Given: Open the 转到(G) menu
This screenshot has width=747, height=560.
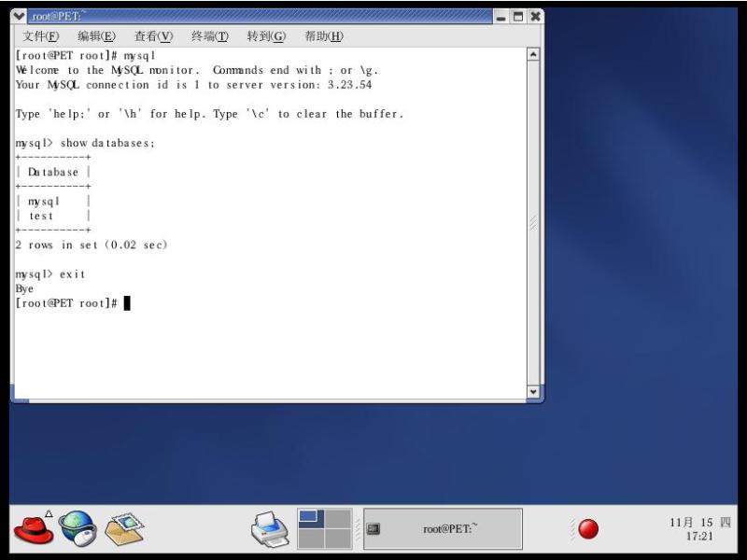Looking at the screenshot, I should coord(266,36).
